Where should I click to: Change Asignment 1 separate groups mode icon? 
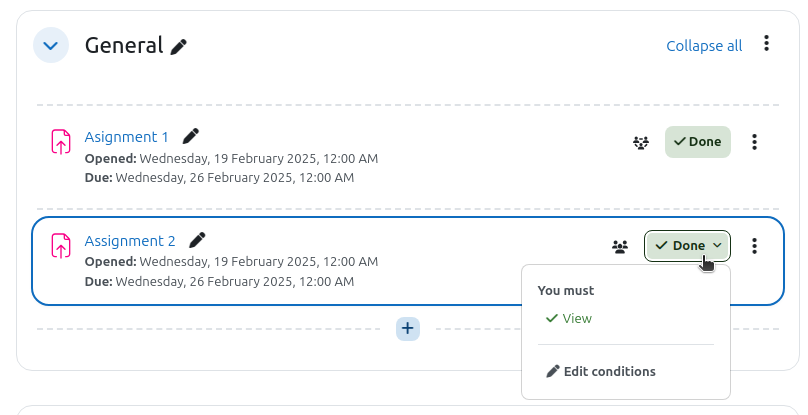click(641, 142)
